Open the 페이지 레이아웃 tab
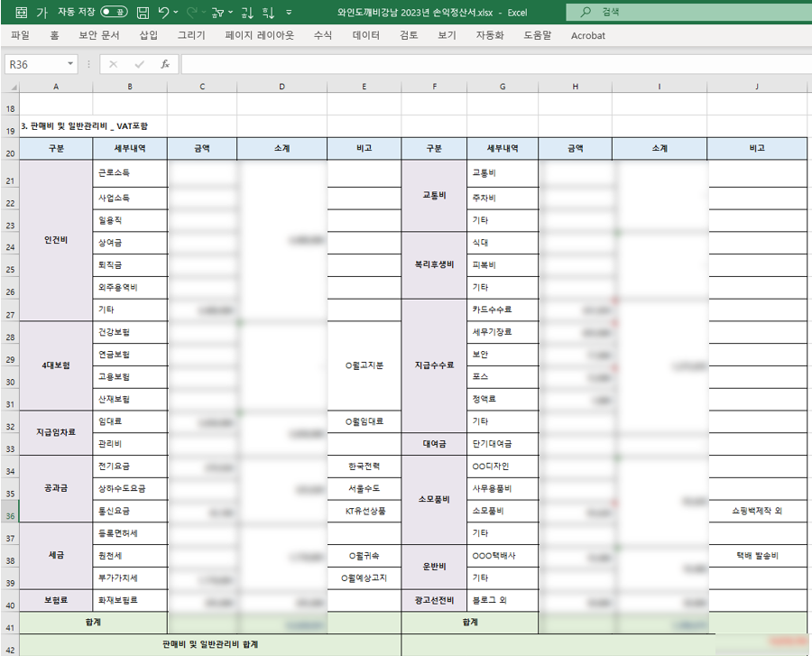This screenshot has width=812, height=656. click(260, 35)
